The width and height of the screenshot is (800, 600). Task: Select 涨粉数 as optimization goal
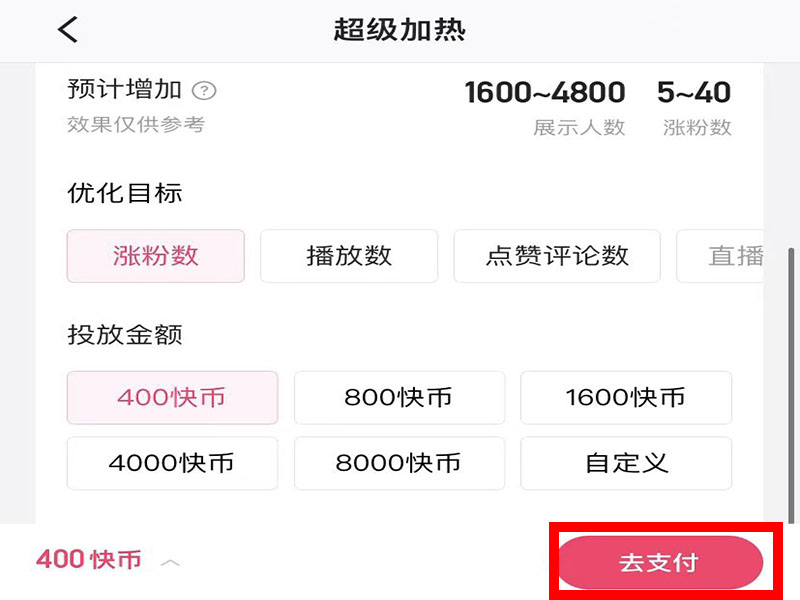coord(155,256)
